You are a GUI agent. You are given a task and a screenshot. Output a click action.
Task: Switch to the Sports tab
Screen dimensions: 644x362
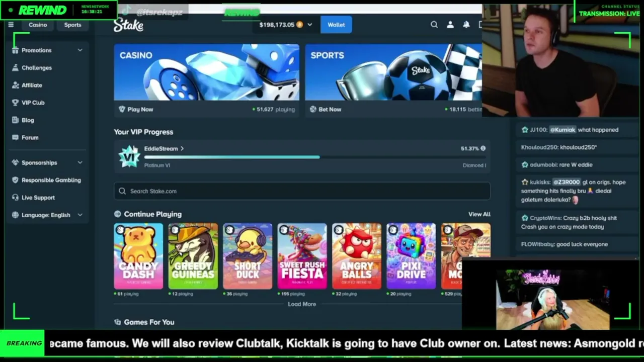click(72, 25)
